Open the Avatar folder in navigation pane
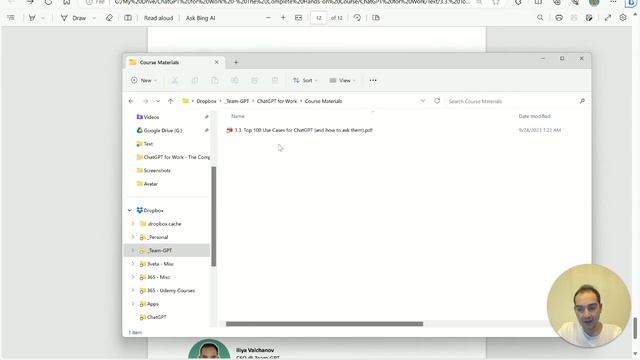 [x=150, y=184]
